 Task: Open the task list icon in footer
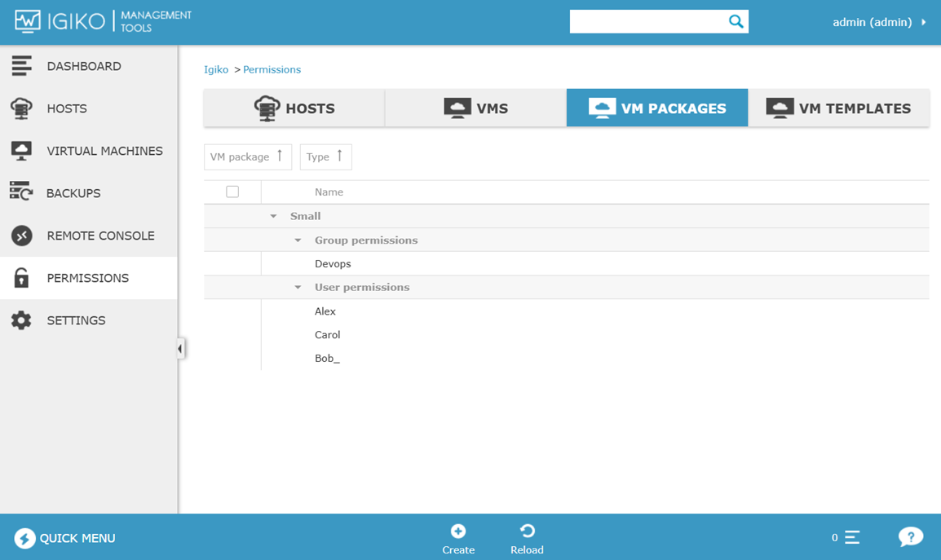click(x=852, y=537)
